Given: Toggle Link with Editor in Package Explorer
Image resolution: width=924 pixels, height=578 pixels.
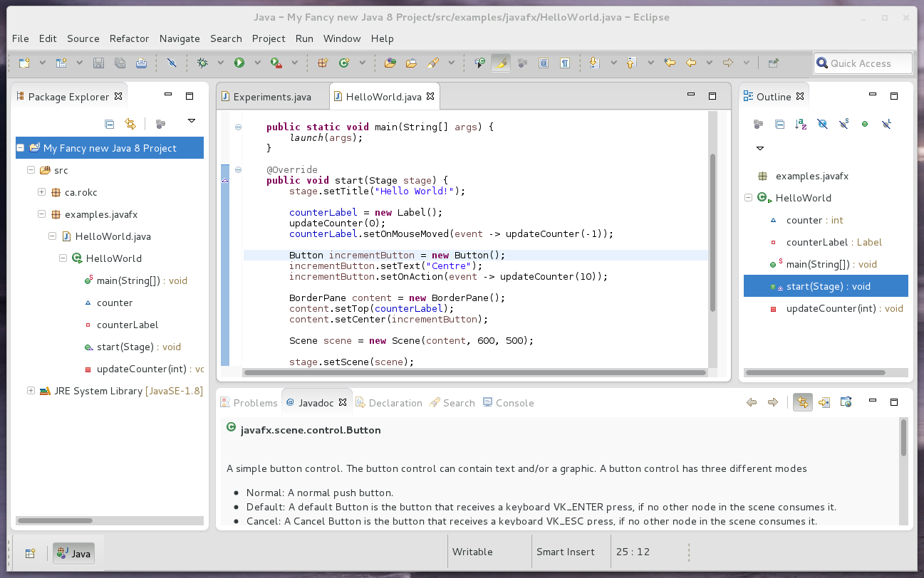Looking at the screenshot, I should point(130,124).
